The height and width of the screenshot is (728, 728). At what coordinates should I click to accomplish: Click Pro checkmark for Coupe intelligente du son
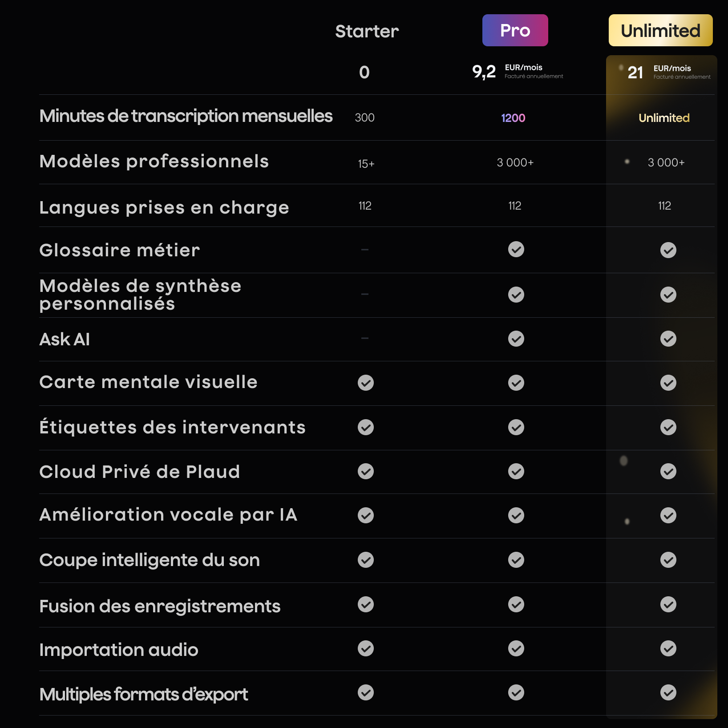tap(516, 560)
